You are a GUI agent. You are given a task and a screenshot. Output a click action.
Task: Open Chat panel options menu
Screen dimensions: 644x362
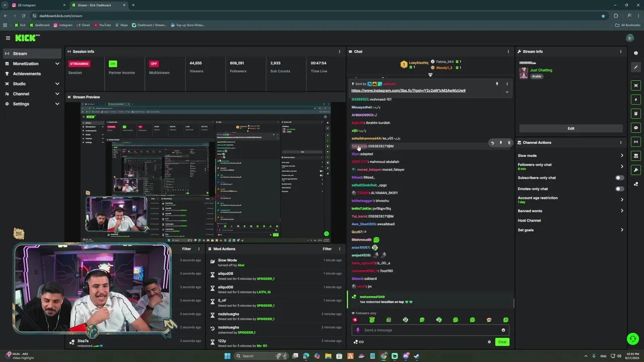point(508,51)
